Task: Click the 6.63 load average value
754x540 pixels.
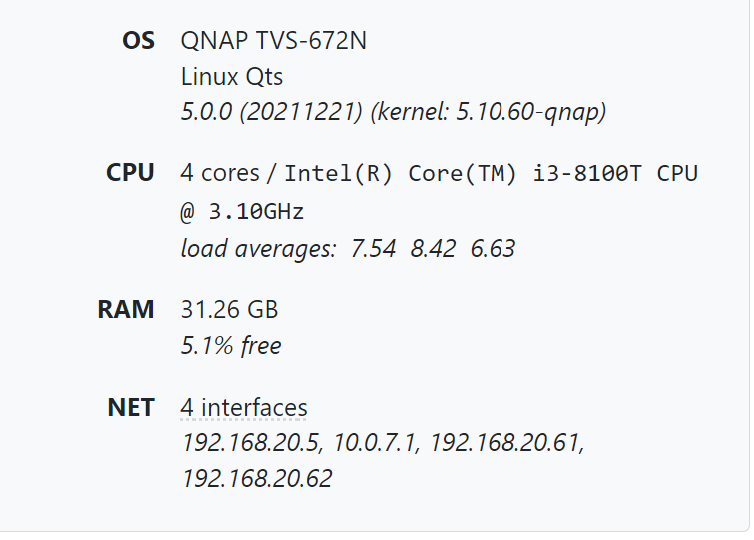Action: (x=493, y=248)
